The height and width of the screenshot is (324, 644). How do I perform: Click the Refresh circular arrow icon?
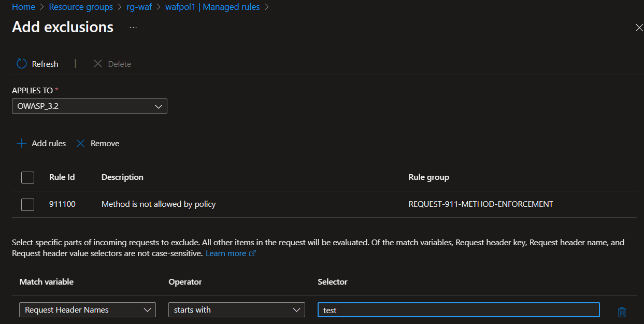[x=22, y=64]
